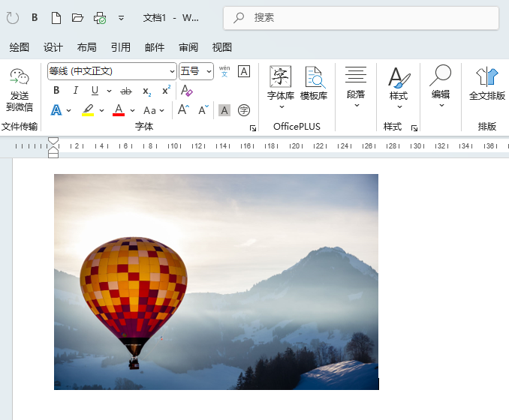Open styles pane dialog launcher
The width and height of the screenshot is (509, 420).
(x=414, y=128)
